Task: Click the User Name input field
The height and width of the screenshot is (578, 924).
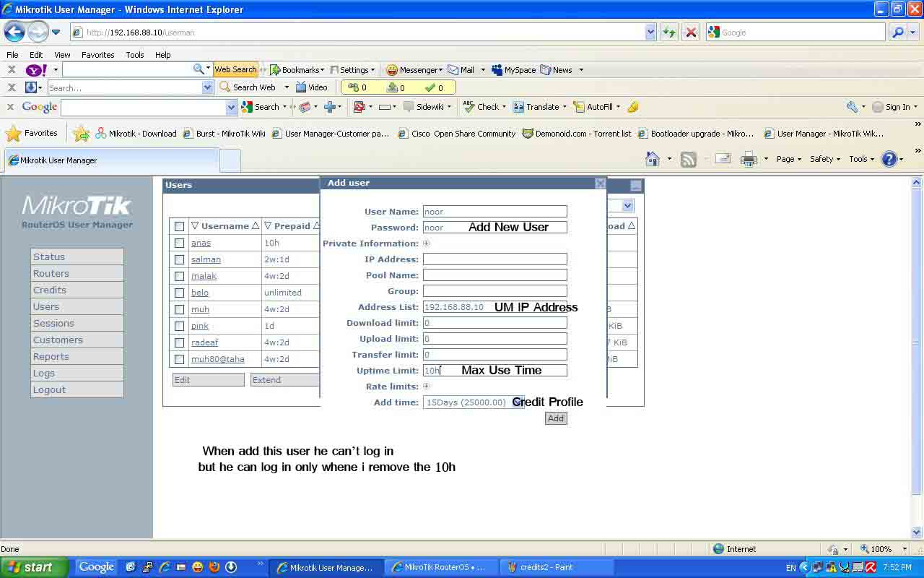Action: [494, 212]
